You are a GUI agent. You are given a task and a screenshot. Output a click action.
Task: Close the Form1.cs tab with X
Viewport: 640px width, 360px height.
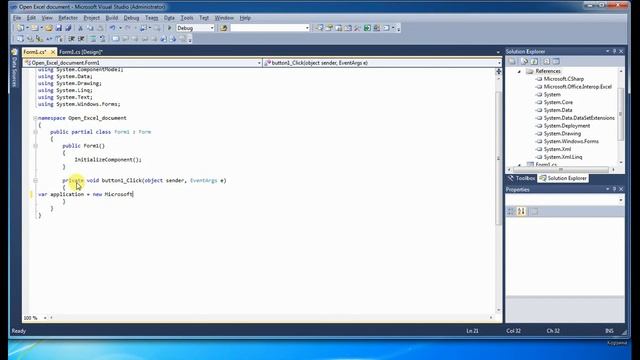point(53,52)
